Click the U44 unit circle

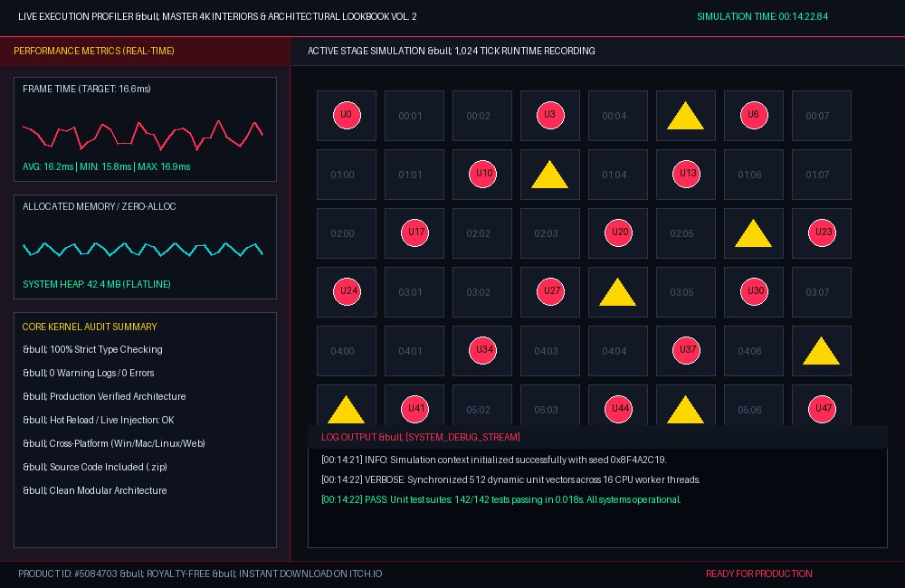tap(618, 409)
